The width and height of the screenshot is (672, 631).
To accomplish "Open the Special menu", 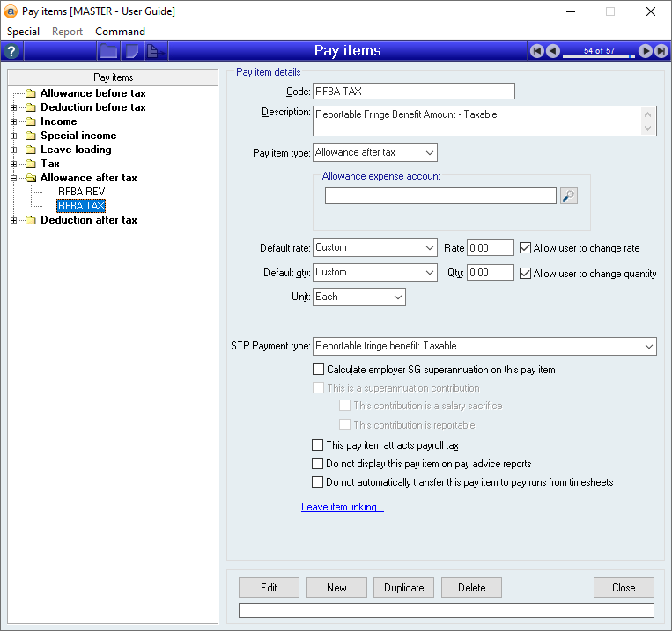I will [x=24, y=32].
